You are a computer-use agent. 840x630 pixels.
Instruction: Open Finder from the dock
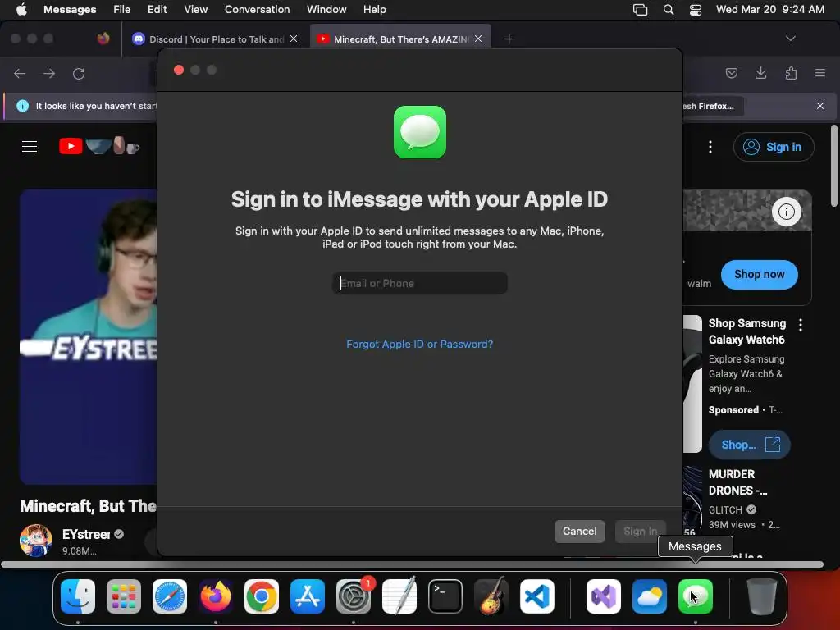coord(78,596)
